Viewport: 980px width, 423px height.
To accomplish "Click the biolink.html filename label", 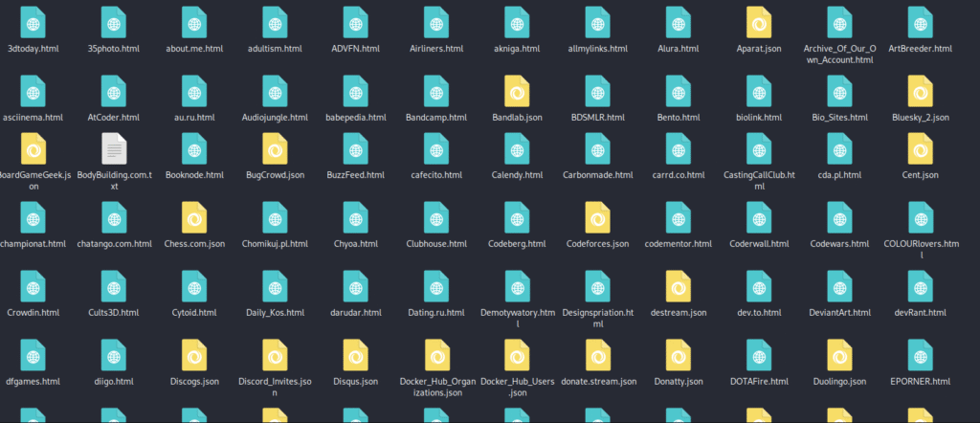I will [759, 118].
